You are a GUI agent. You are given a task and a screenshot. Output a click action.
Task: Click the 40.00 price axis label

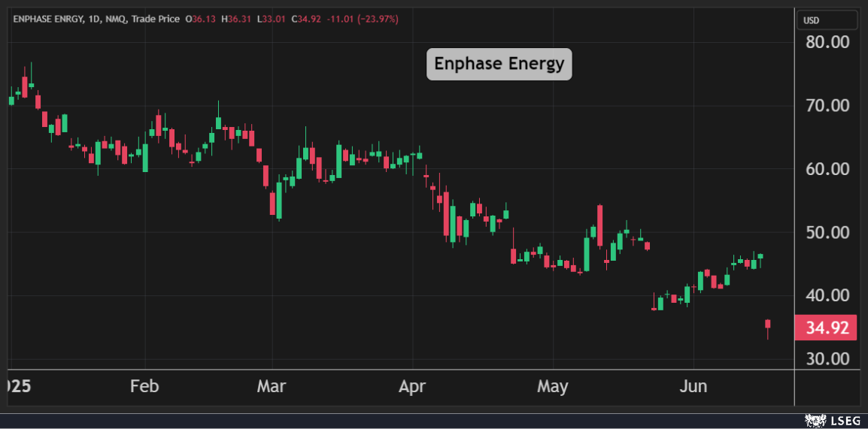click(x=827, y=295)
